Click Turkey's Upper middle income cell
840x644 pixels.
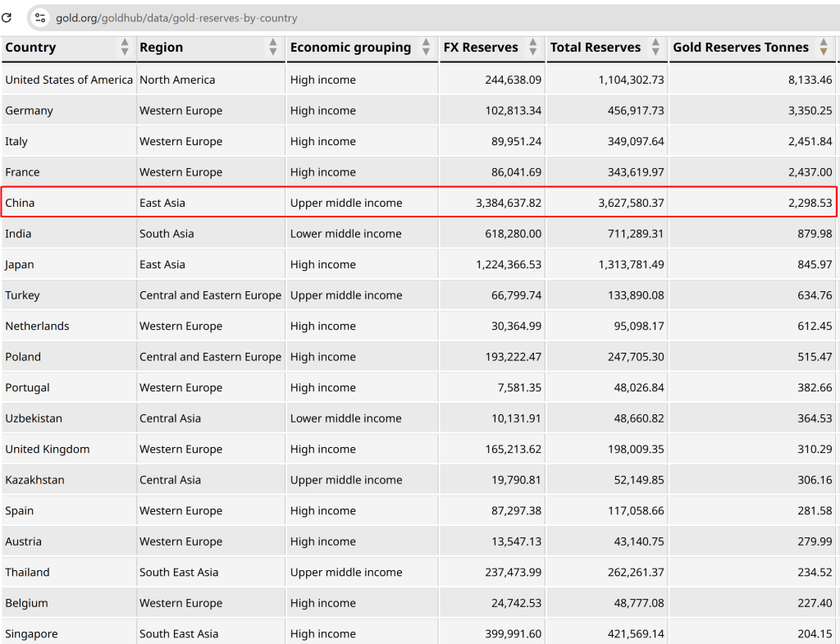[x=346, y=295]
